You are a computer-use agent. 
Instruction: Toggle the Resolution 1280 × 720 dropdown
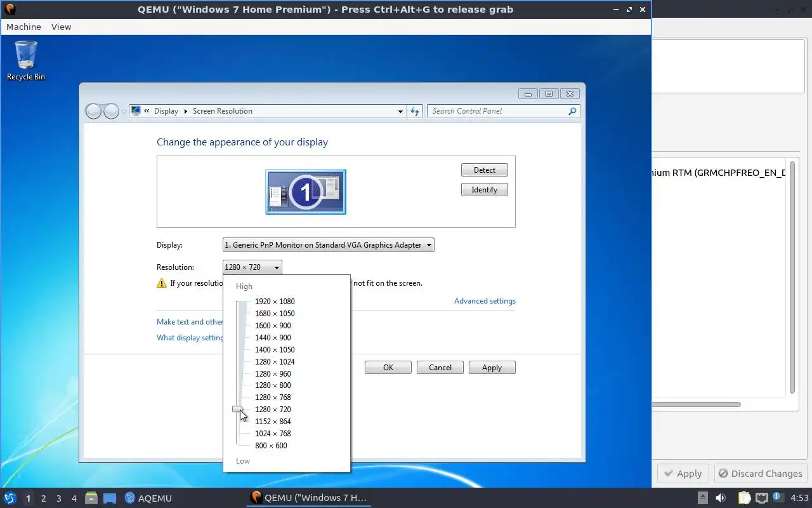(x=252, y=267)
